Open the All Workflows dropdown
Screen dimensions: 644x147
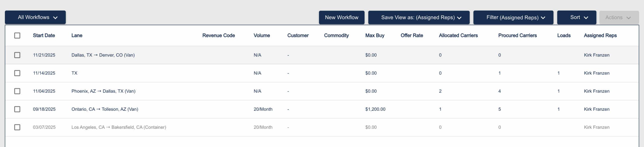click(x=35, y=17)
